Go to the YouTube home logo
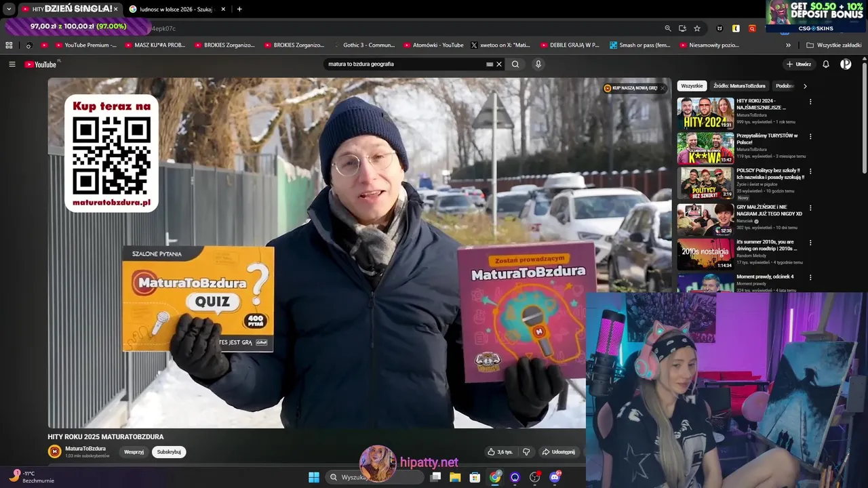 click(41, 64)
